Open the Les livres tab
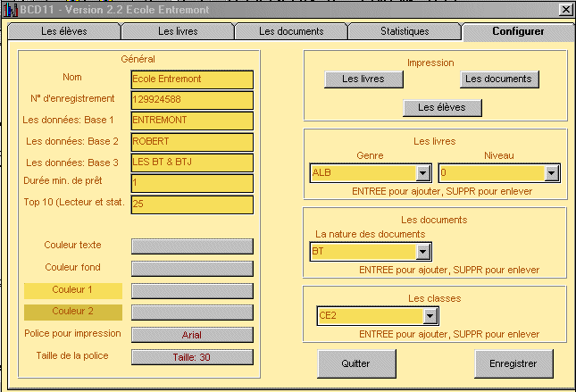This screenshot has width=576, height=392. (x=178, y=31)
